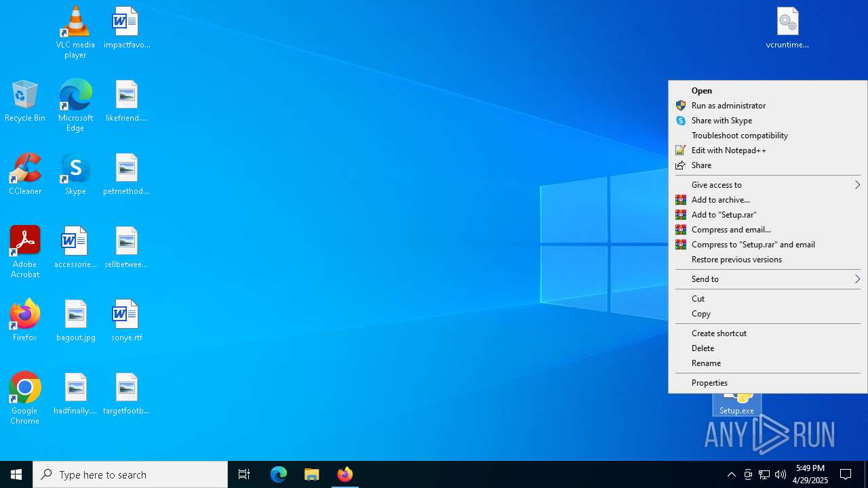Select the Adobe Acrobat desktop shortcut
The height and width of the screenshot is (488, 868).
[25, 251]
